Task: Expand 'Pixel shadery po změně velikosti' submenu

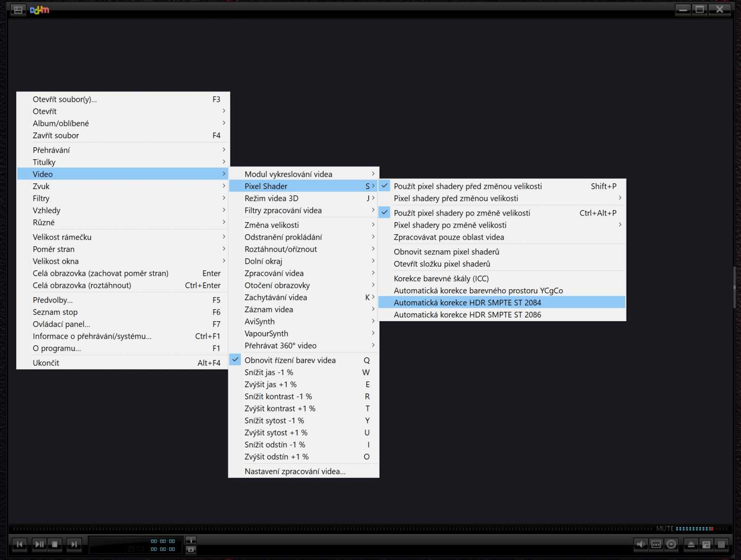Action: [502, 225]
